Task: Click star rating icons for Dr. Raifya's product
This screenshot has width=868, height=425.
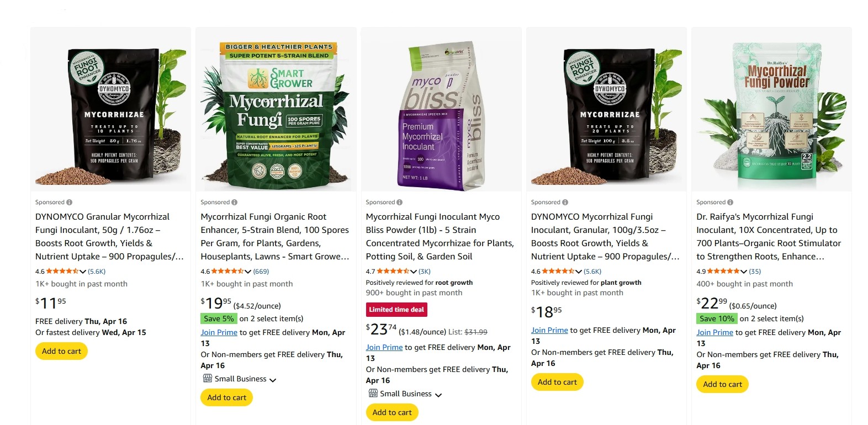Action: [723, 272]
